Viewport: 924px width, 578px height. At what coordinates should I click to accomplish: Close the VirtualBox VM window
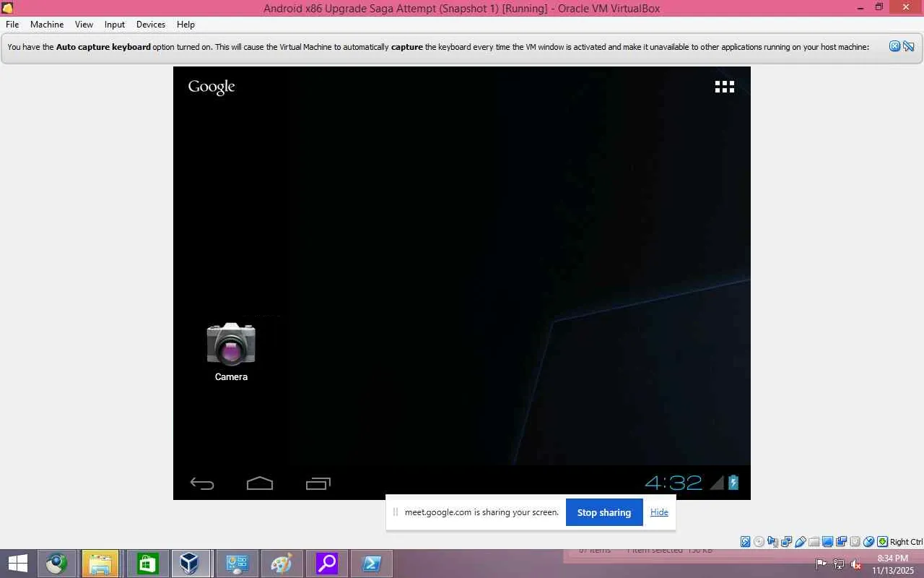click(905, 7)
